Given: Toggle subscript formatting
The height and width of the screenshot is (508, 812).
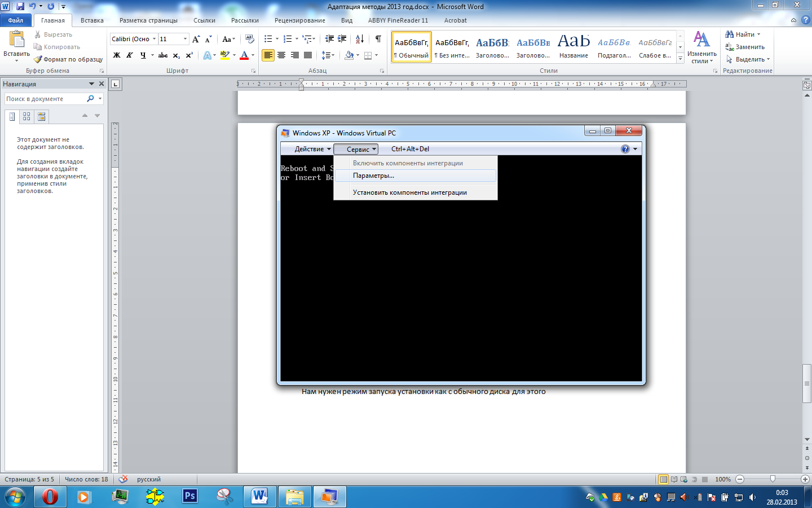Looking at the screenshot, I should [x=176, y=55].
